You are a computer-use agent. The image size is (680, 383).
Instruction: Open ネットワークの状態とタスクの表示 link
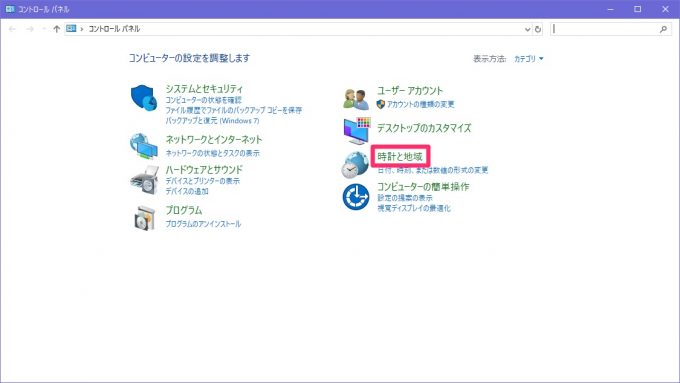click(x=212, y=153)
